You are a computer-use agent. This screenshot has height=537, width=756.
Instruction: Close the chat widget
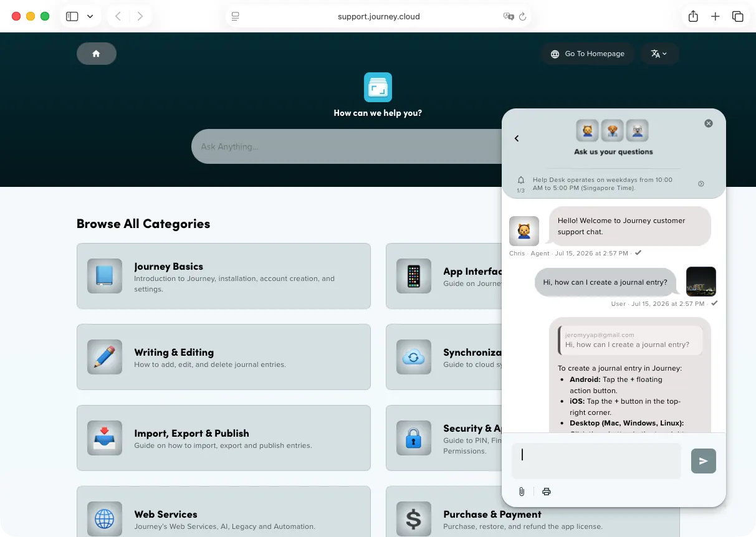(709, 123)
